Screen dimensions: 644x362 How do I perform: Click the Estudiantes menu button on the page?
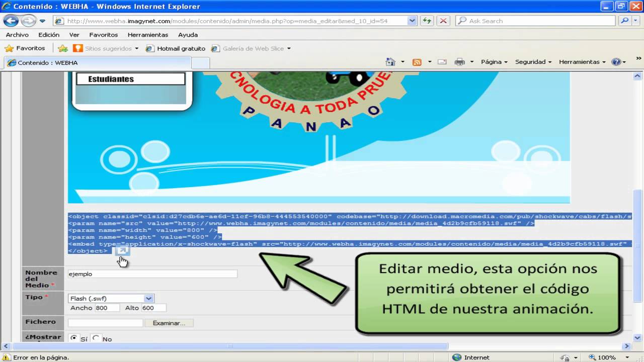coord(130,79)
